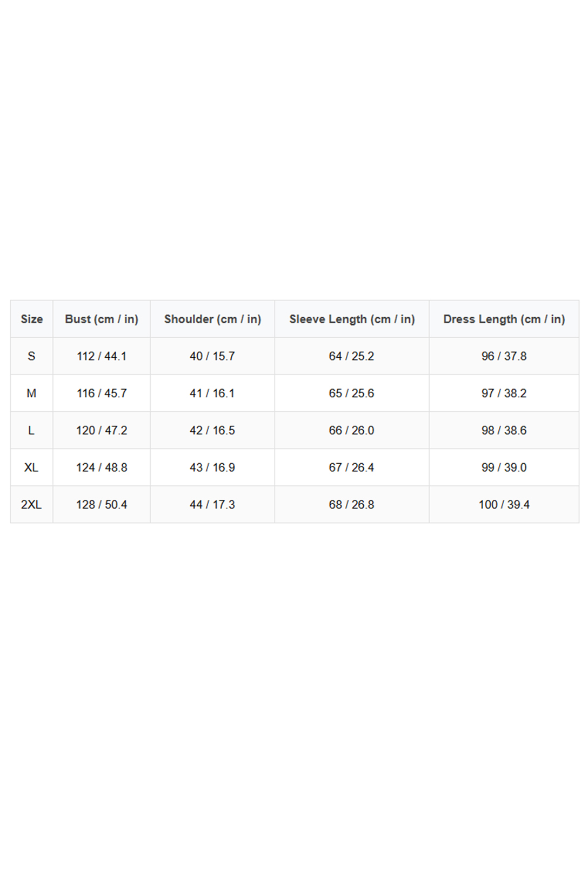
Task: Click dress length value 99 / 39.0
Action: [504, 467]
